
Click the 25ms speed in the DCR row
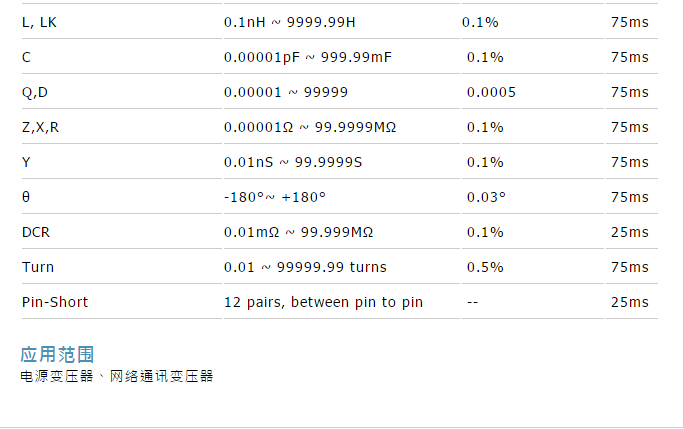pyautogui.click(x=629, y=232)
